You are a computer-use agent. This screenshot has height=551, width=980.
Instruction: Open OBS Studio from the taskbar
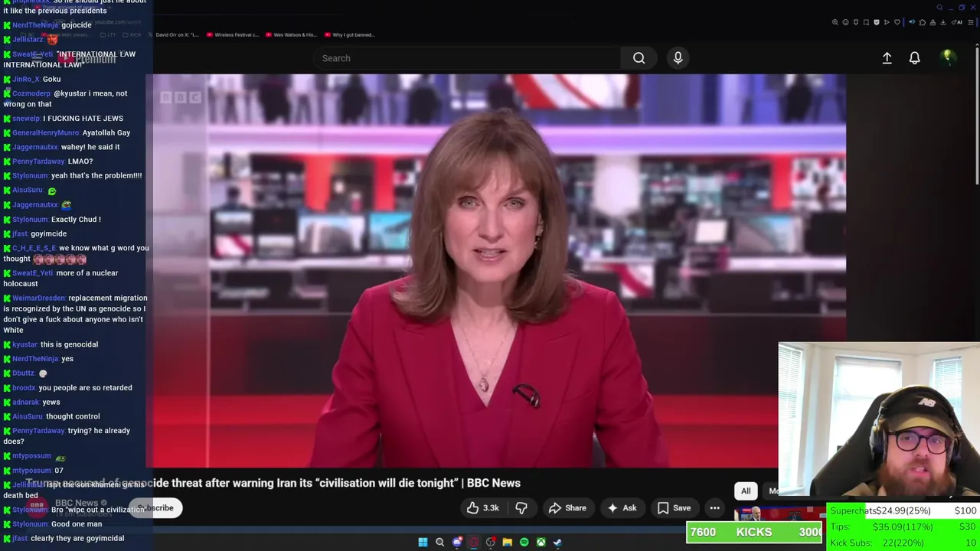tap(491, 542)
